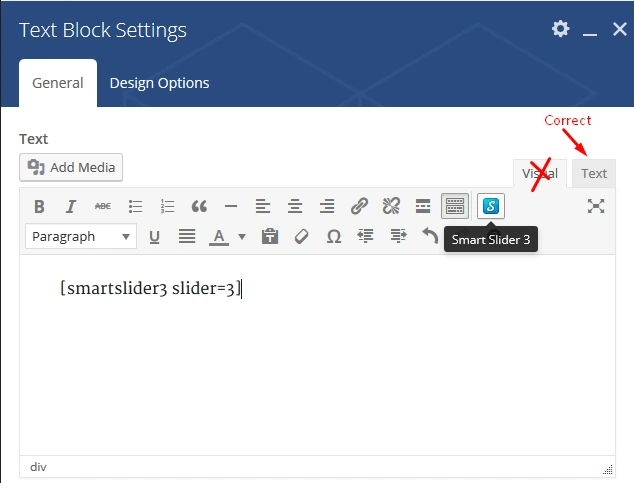
Task: Open the text color picker arrow
Action: (x=242, y=236)
